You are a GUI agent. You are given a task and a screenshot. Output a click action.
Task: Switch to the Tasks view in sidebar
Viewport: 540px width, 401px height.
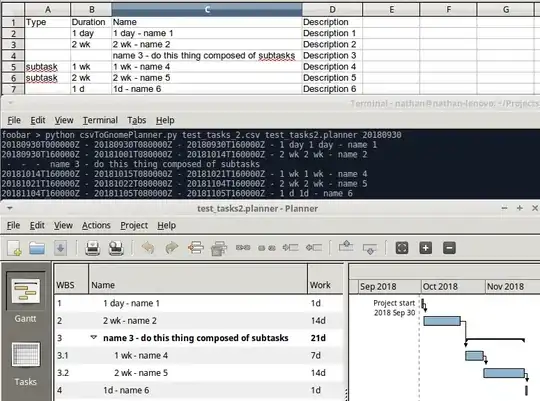point(25,364)
